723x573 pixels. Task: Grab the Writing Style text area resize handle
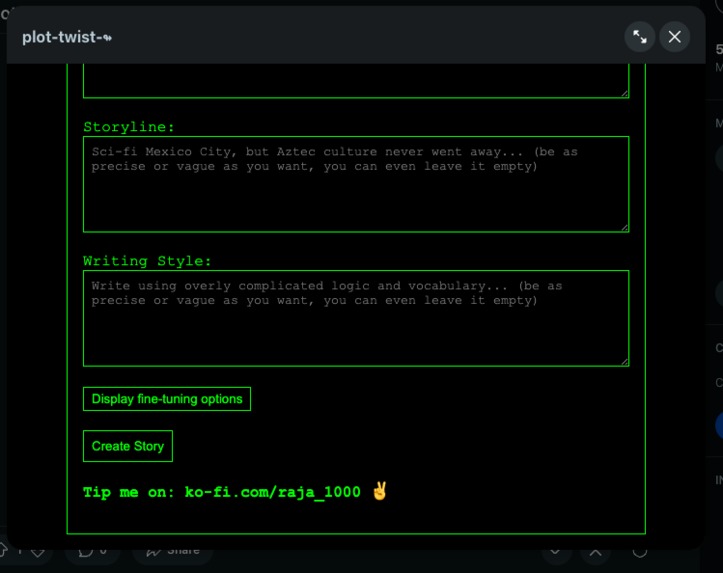coord(624,362)
